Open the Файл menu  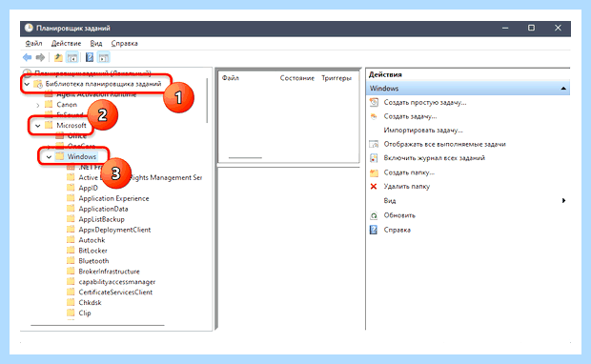(x=33, y=43)
